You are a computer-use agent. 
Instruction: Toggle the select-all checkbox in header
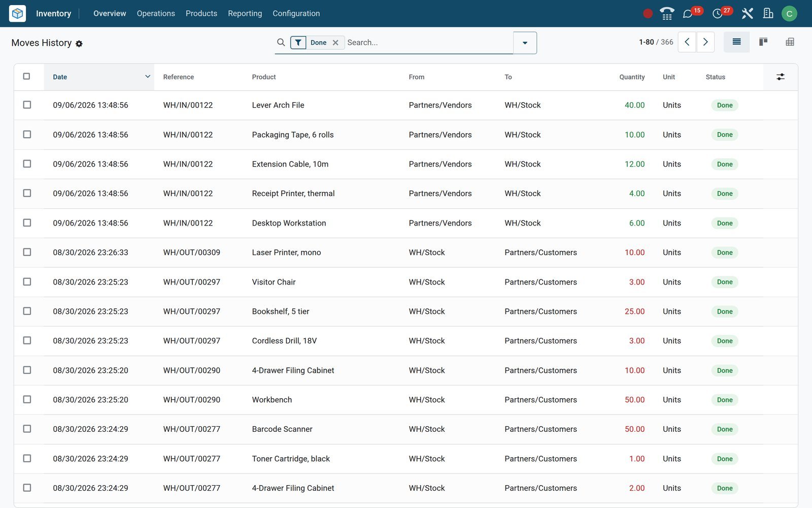coord(26,76)
